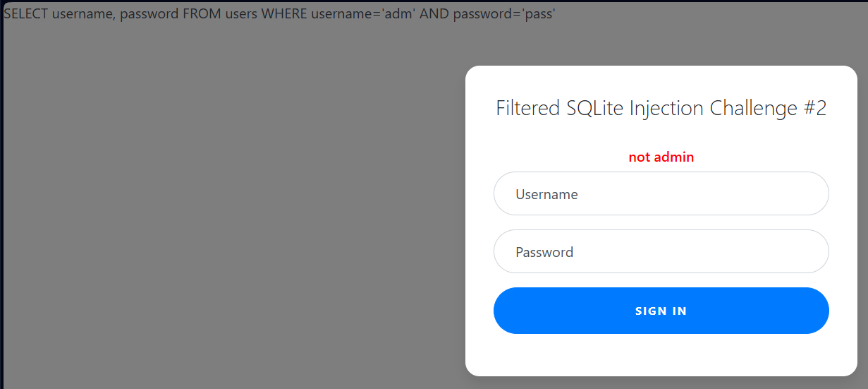
Task: Click the "Filtered SQLite Injection Challenge #2" heading
Action: pos(661,109)
